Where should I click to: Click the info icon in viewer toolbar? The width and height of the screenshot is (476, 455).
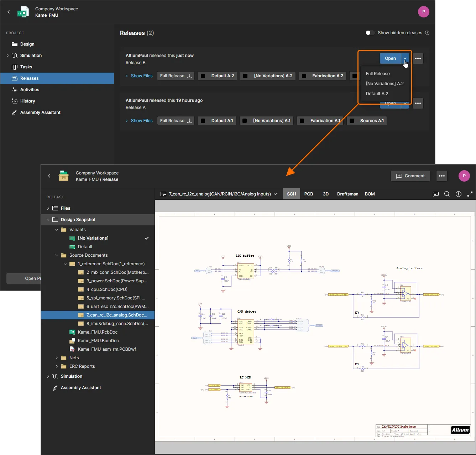(459, 194)
